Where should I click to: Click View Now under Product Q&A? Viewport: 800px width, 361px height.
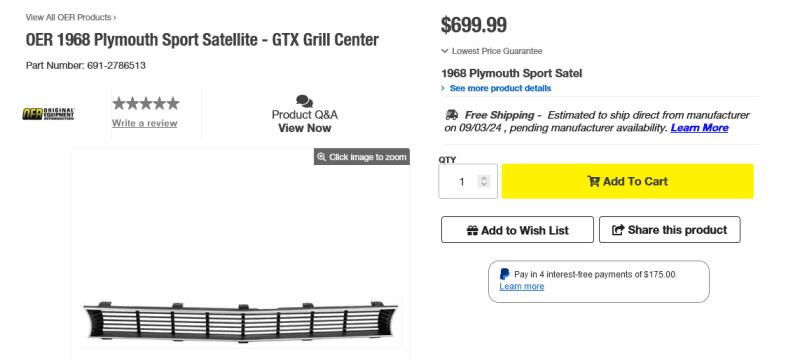point(305,128)
